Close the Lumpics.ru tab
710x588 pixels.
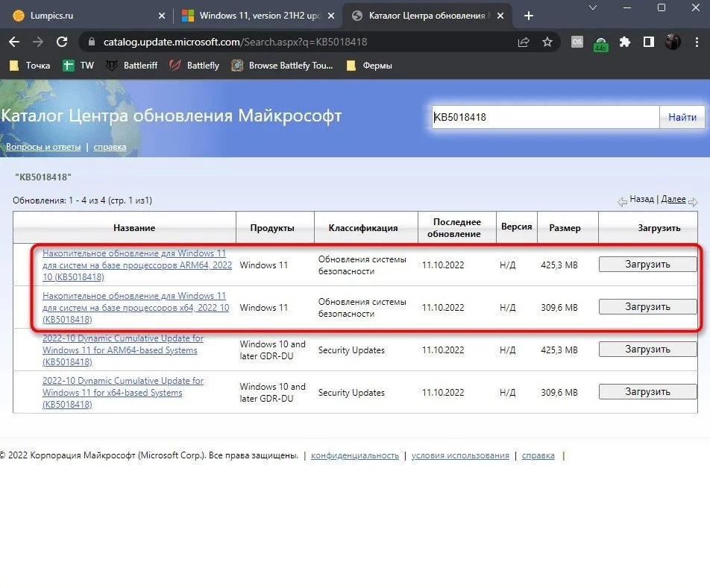[162, 16]
